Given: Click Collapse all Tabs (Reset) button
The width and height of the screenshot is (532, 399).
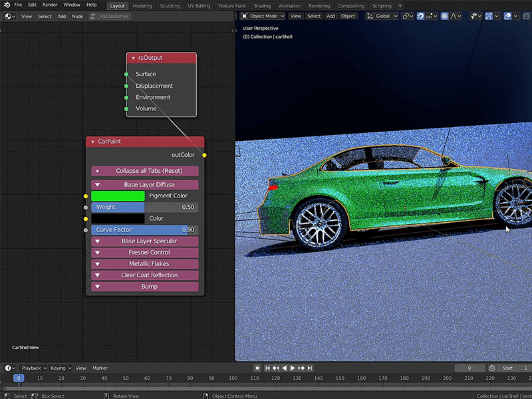Looking at the screenshot, I should 145,171.
